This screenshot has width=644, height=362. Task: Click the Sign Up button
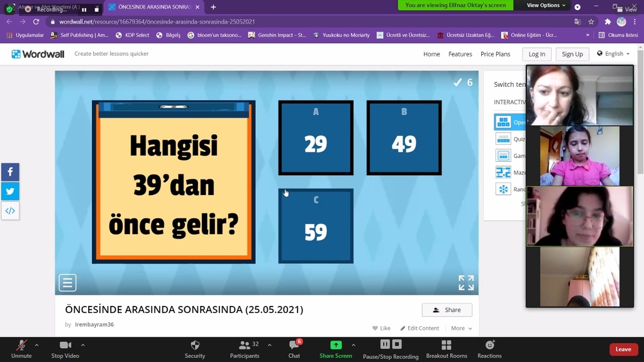tap(572, 54)
